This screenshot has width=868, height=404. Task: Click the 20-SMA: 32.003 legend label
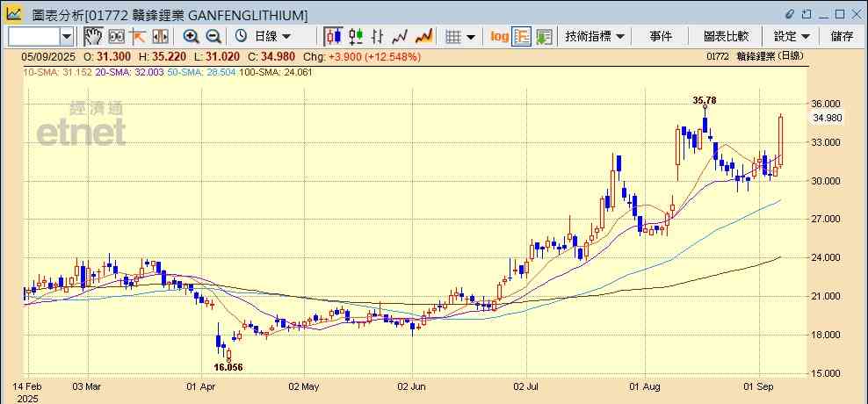tap(129, 72)
